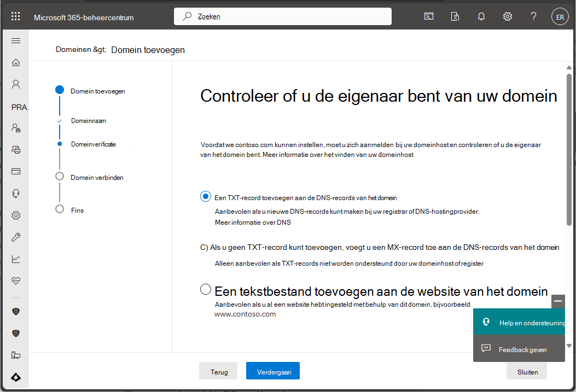576x392 pixels.
Task: Click Domeinnaam wizard step
Action: [x=89, y=121]
